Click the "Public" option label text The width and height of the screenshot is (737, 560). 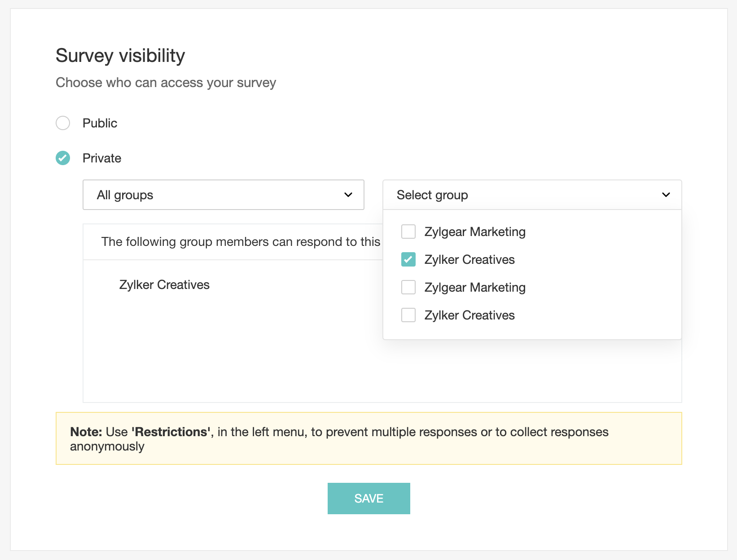(x=100, y=123)
